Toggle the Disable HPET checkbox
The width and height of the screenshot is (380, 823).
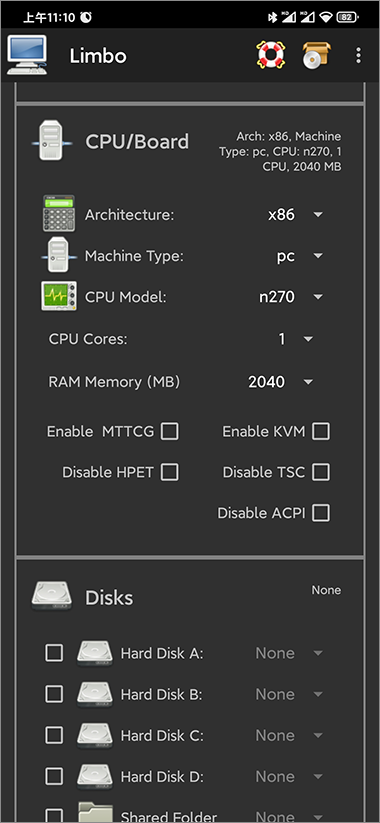click(170, 472)
